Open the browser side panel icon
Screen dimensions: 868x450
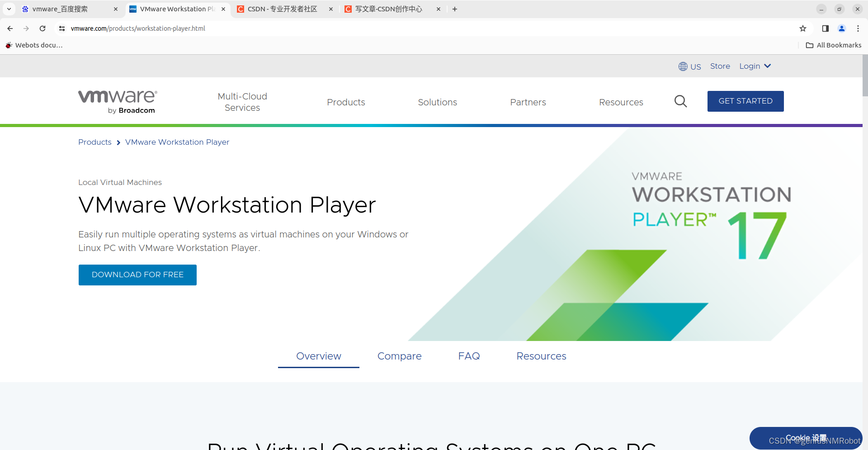tap(825, 28)
